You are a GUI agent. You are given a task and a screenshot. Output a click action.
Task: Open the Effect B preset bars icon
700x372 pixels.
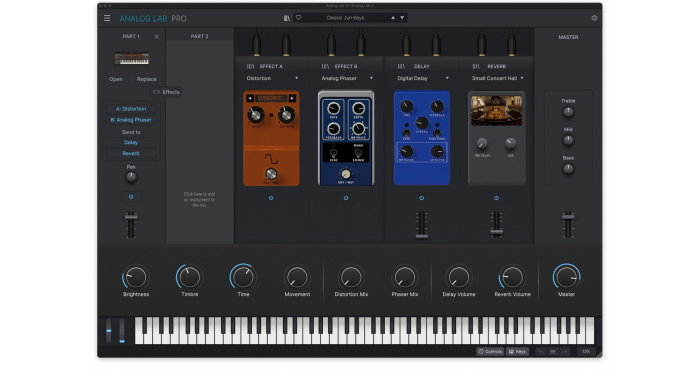(325, 67)
